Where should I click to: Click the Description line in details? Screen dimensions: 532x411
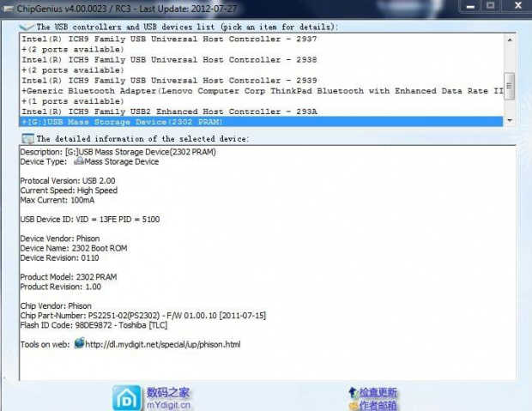coord(118,152)
